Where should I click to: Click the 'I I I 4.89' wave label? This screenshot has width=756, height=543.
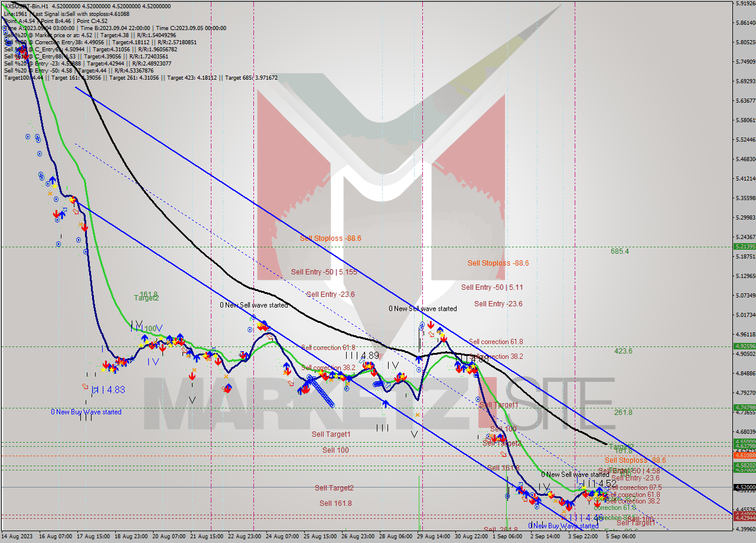tap(362, 355)
